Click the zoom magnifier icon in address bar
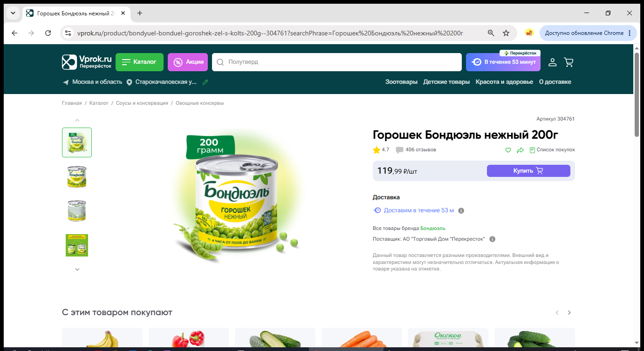The height and width of the screenshot is (351, 644). point(491,33)
